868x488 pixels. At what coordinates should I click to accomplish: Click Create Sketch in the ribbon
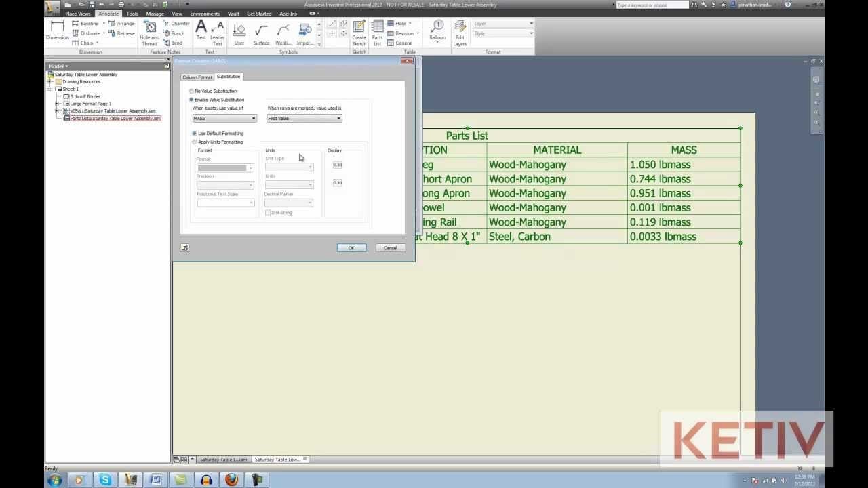click(359, 33)
